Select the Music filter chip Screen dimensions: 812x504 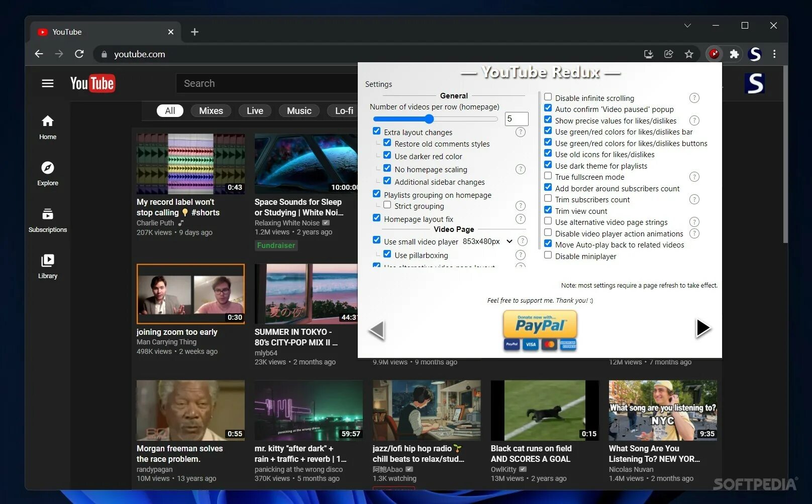point(299,111)
